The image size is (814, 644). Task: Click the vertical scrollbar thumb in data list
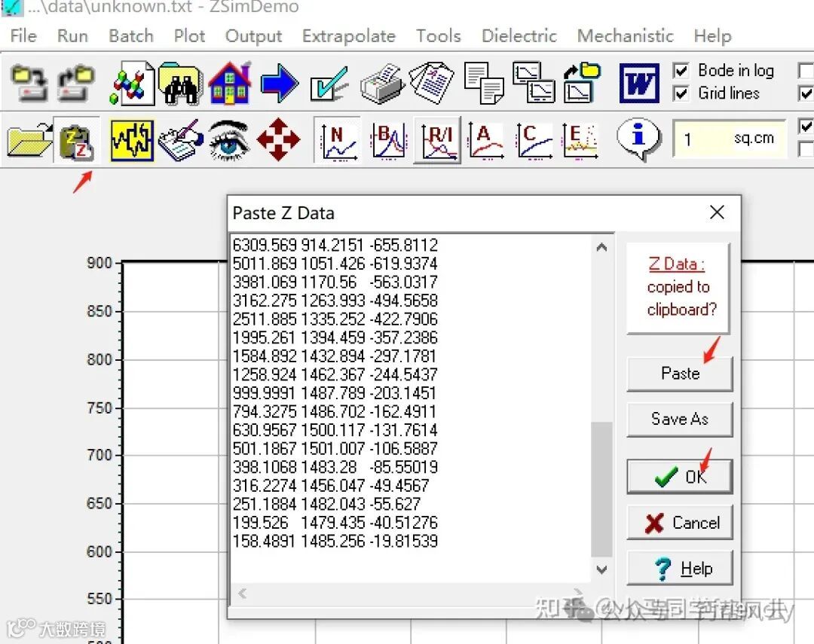pyautogui.click(x=601, y=490)
